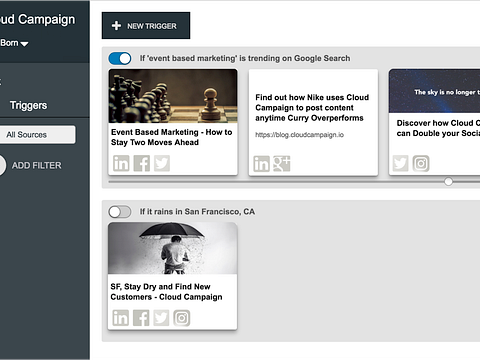This screenshot has height=360, width=480.
Task: Click Google Plus icon on the Nike card
Action: pos(282,164)
